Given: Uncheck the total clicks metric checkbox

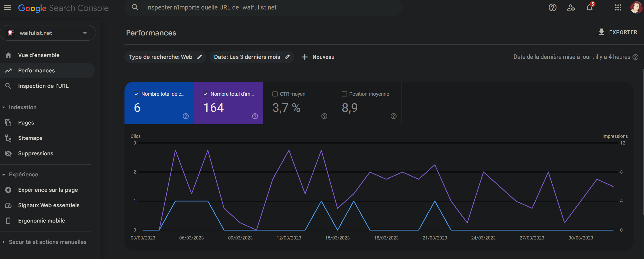Looking at the screenshot, I should tap(137, 94).
